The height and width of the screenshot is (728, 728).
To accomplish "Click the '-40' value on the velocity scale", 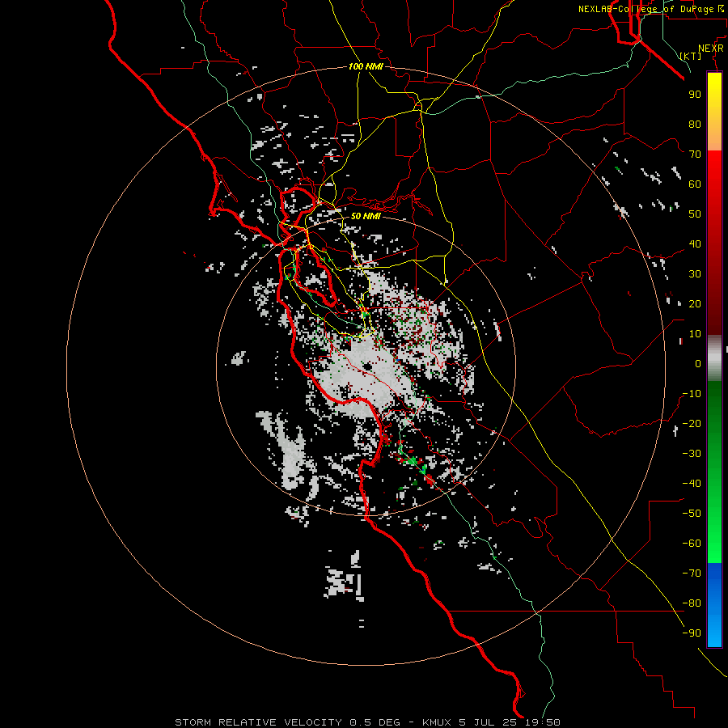I will pyautogui.click(x=692, y=484).
